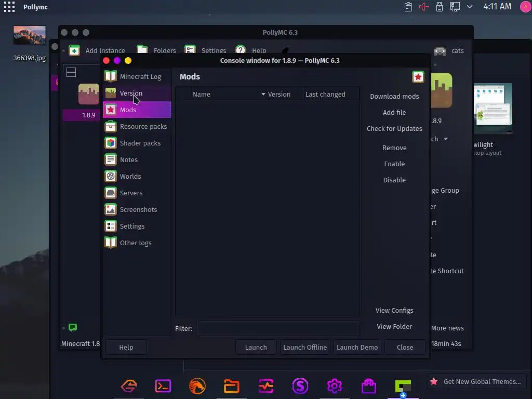Open the terminal from the dock
The height and width of the screenshot is (399, 532).
[163, 386]
